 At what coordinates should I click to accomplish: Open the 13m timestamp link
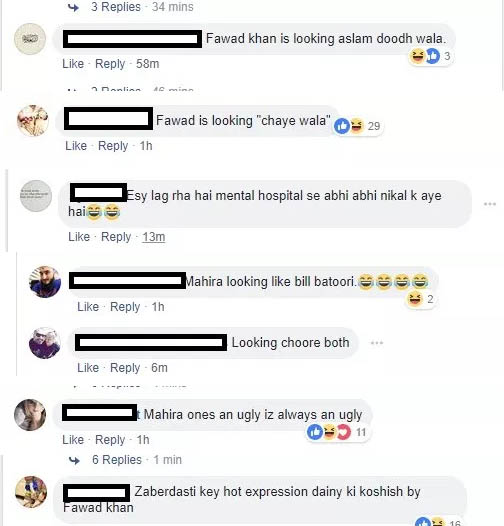(x=154, y=237)
